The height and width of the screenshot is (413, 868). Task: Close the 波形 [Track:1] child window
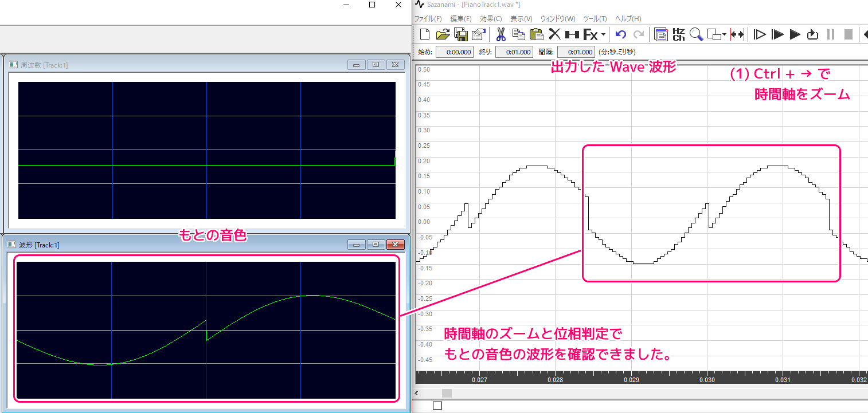coord(395,245)
